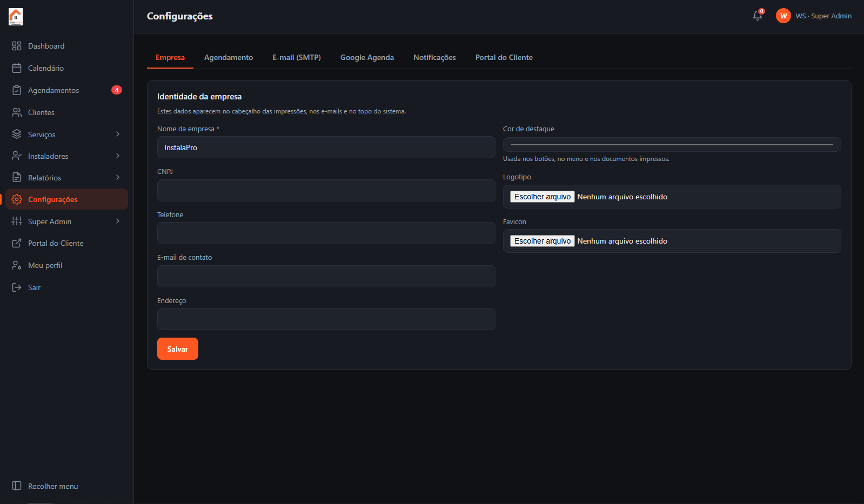The image size is (864, 504).
Task: Open the notifications bell
Action: pyautogui.click(x=758, y=16)
